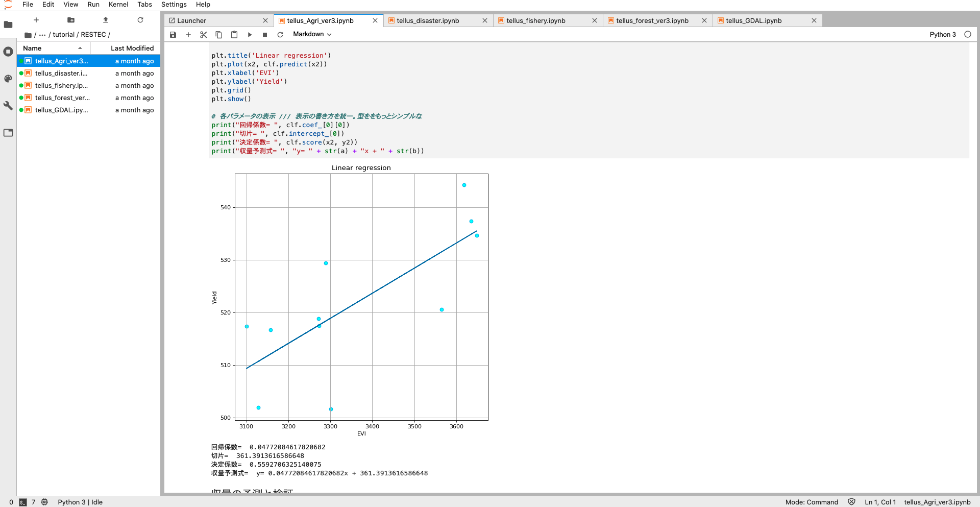The height and width of the screenshot is (507, 980).
Task: Close the tellus_forest_ver3.ipynb tab
Action: (x=704, y=20)
